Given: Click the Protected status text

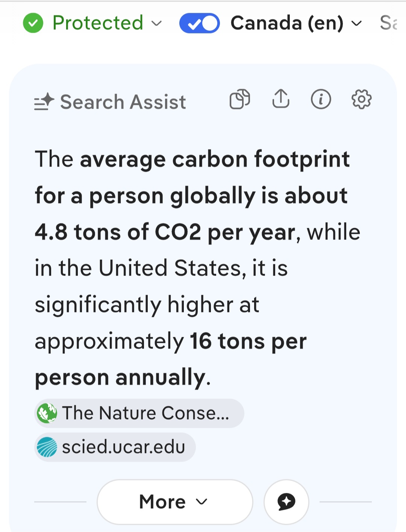Looking at the screenshot, I should coord(98,23).
